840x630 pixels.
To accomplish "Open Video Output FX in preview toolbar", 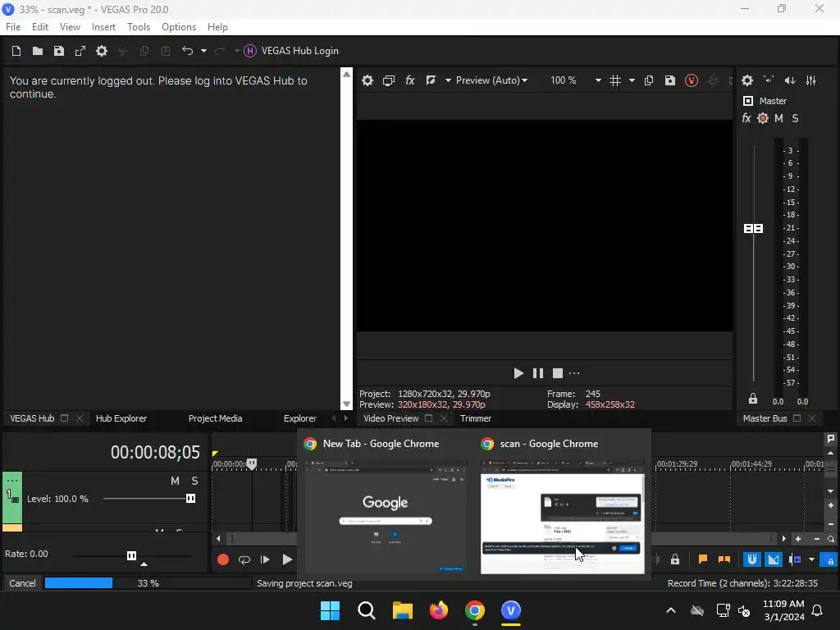I will tap(410, 80).
